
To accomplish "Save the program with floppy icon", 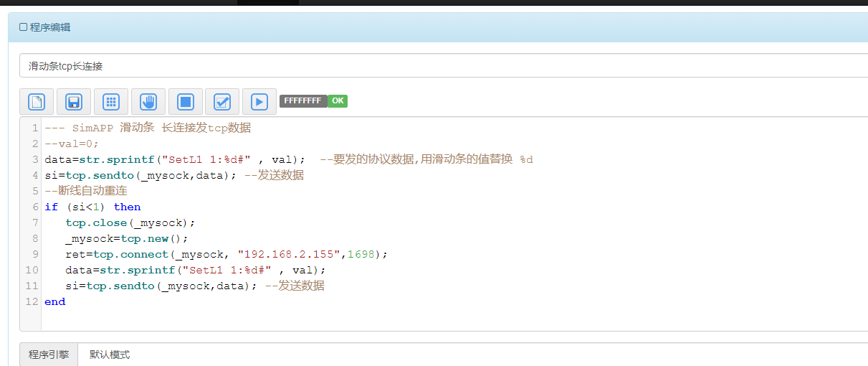I will coord(74,102).
